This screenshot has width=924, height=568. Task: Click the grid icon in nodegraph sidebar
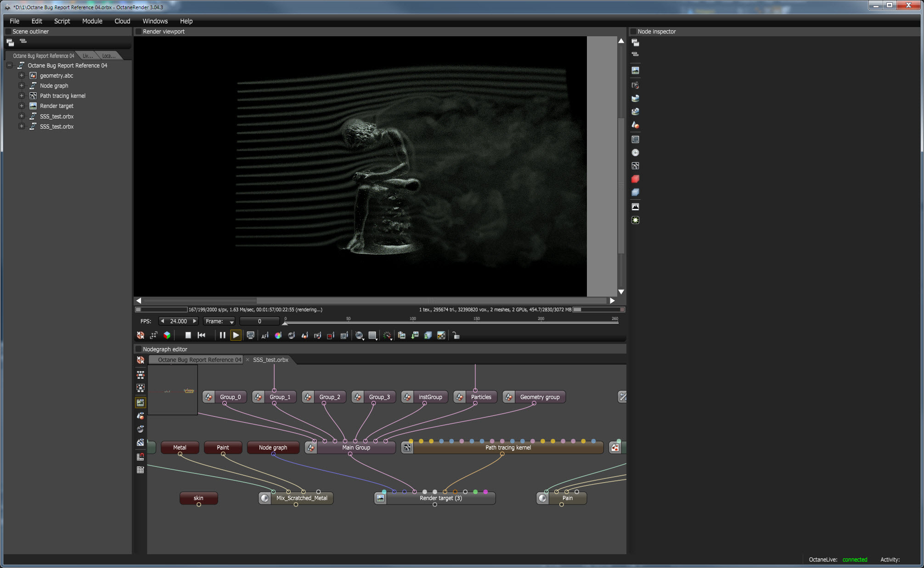coord(141,470)
